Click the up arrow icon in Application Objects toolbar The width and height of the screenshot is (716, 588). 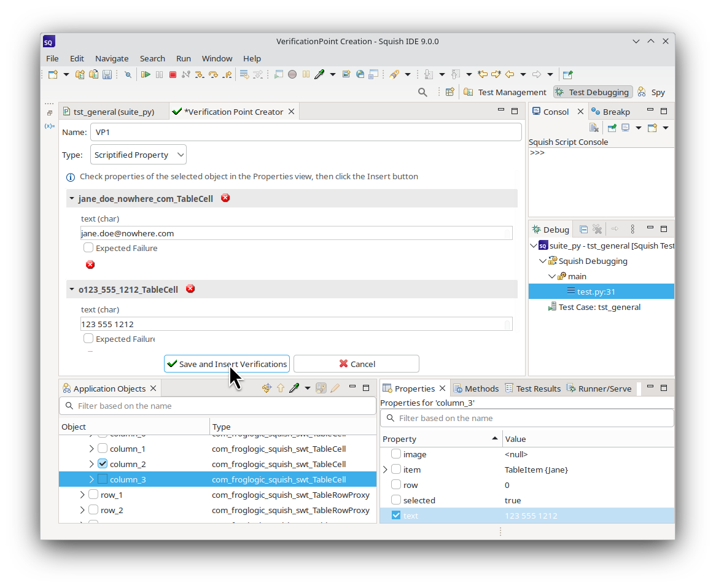click(281, 388)
